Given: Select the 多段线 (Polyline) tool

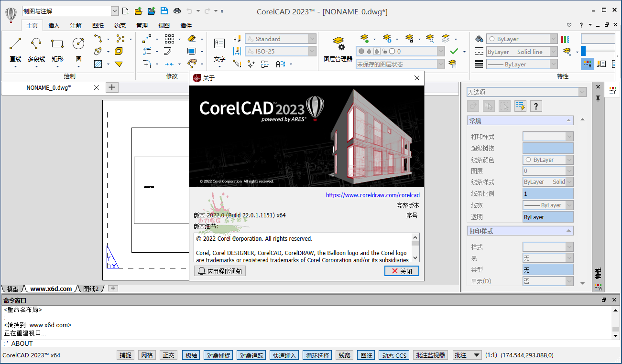Looking at the screenshot, I should pyautogui.click(x=36, y=46).
